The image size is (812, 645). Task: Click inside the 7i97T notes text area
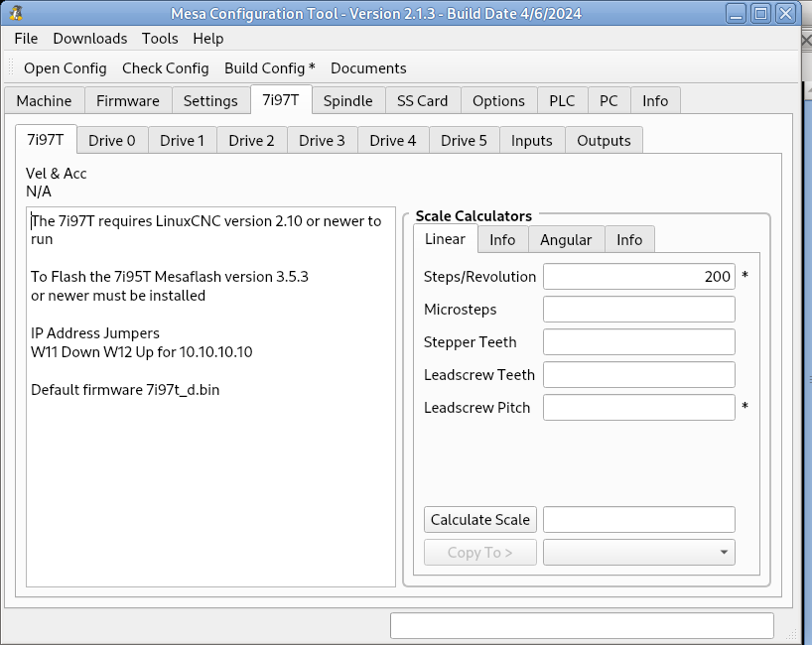[210, 397]
